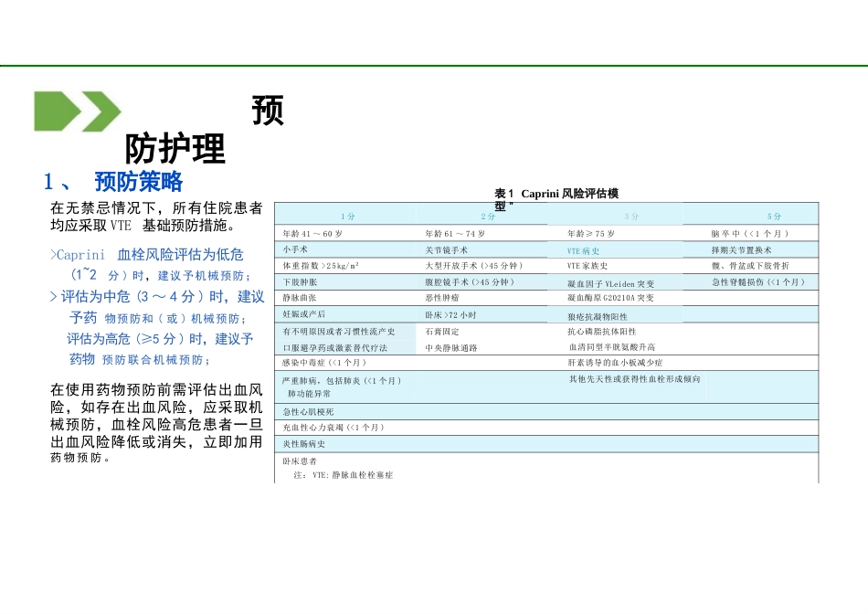The height and width of the screenshot is (614, 868).
Task: Click the blue line '>Caprini 血栓风险评估为低危'
Action: coord(147,255)
